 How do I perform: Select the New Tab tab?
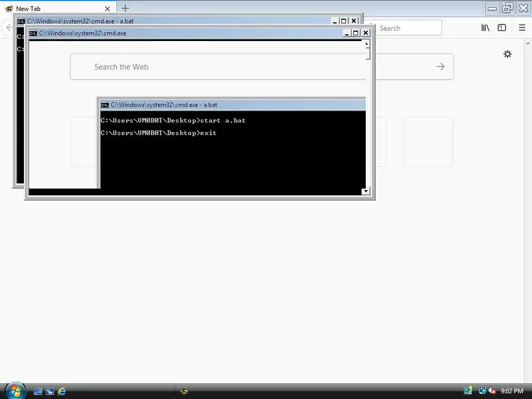pyautogui.click(x=58, y=8)
